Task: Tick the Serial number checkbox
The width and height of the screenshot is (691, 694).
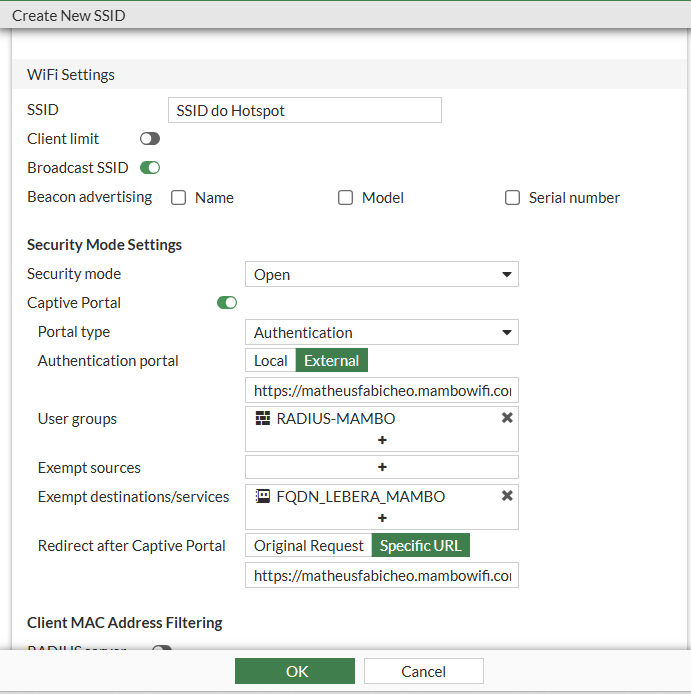Action: [513, 198]
